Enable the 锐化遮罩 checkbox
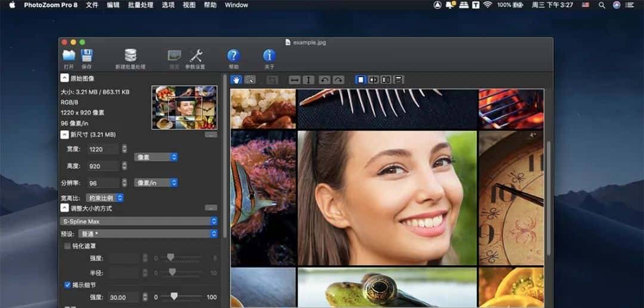The image size is (644, 308). click(x=67, y=246)
